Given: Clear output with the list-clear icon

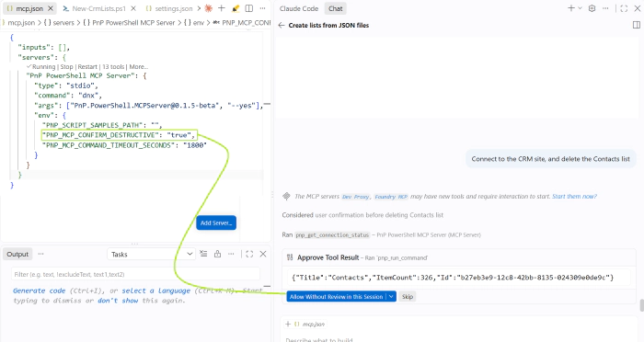Looking at the screenshot, I should 203,254.
